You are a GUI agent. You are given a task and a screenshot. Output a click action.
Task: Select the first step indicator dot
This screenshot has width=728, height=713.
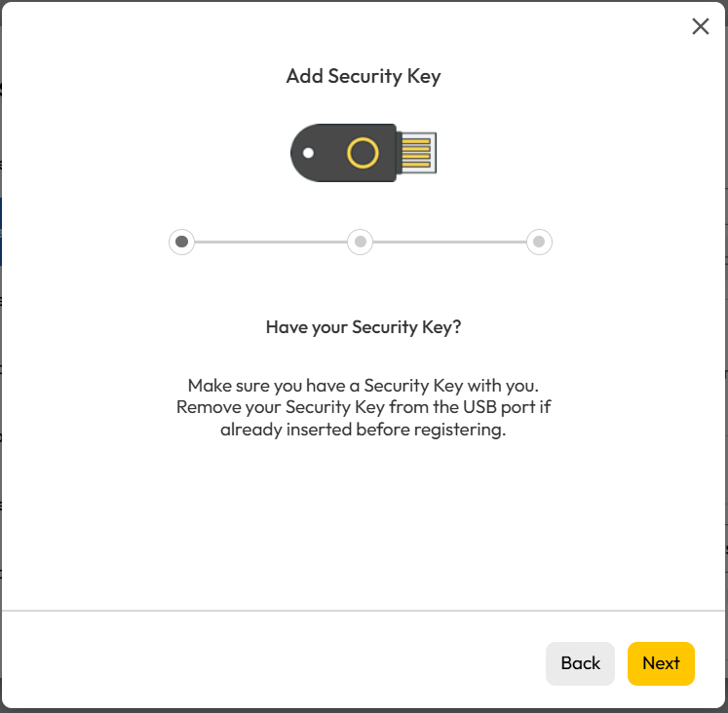pos(181,242)
